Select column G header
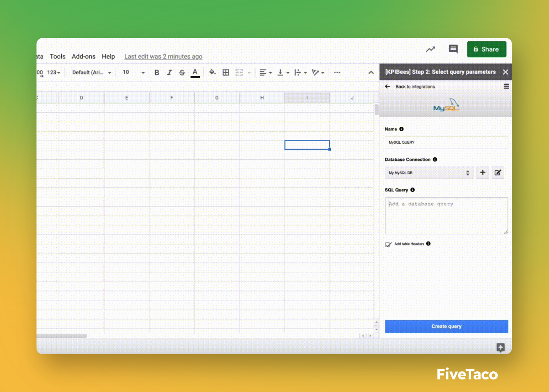This screenshot has width=549, height=392. [x=217, y=98]
